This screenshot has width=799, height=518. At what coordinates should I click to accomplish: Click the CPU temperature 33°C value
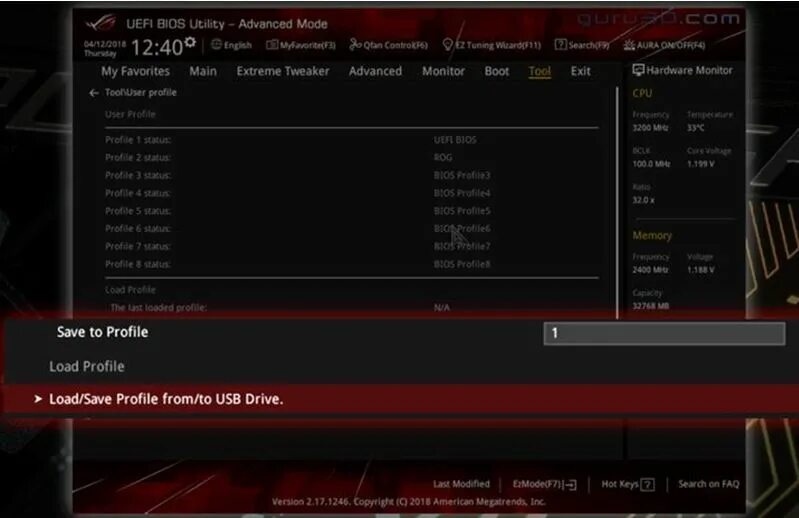point(696,128)
